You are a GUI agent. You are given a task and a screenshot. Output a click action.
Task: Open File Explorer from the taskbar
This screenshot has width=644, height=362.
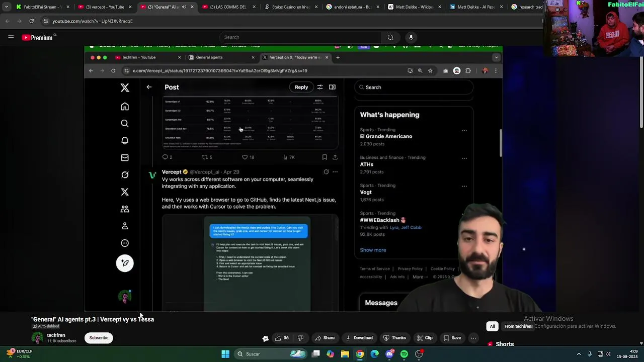coord(345,354)
